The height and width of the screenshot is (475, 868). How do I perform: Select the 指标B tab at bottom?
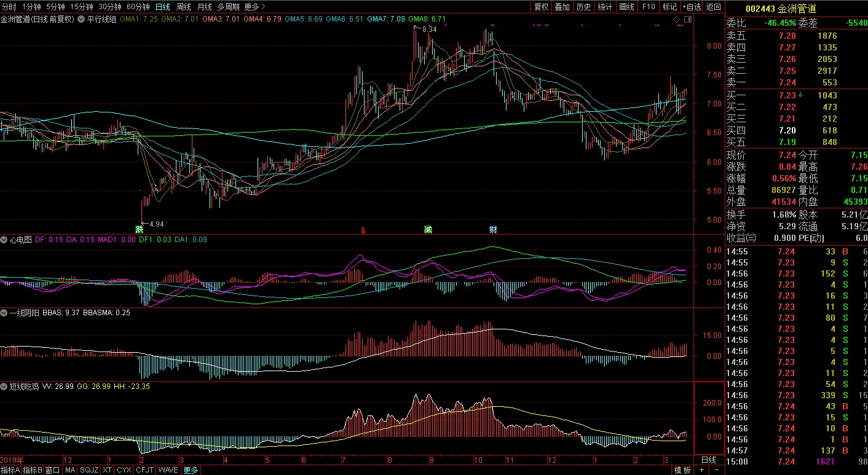[x=33, y=470]
